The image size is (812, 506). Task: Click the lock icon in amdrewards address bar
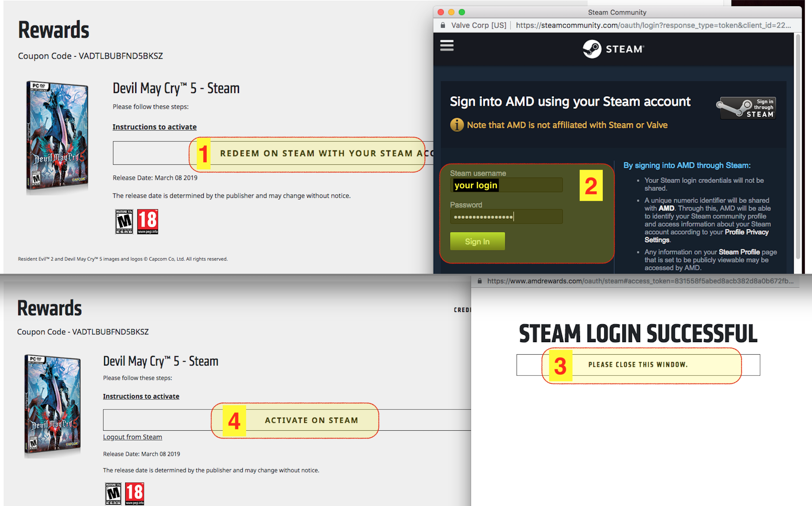pos(480,281)
